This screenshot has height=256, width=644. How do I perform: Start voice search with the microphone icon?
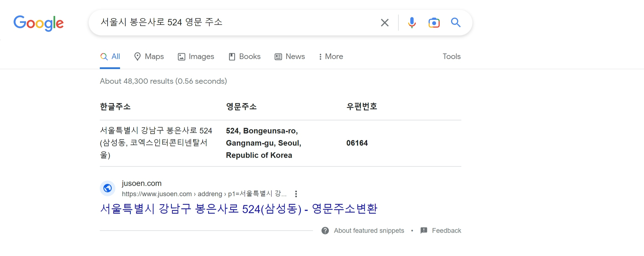(412, 22)
